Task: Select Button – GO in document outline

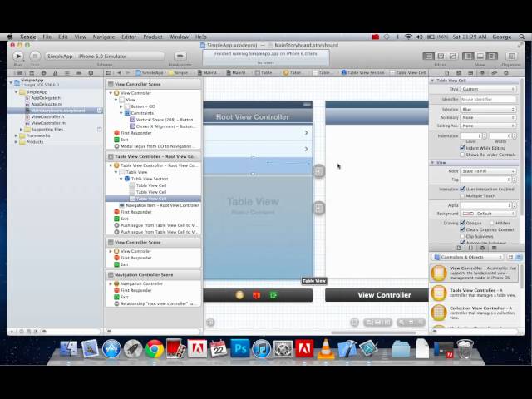Action: 143,106
